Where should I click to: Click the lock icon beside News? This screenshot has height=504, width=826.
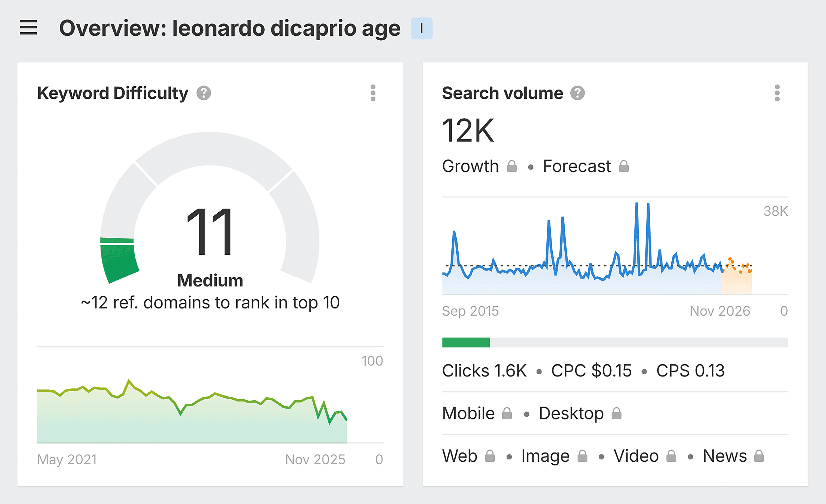point(760,456)
